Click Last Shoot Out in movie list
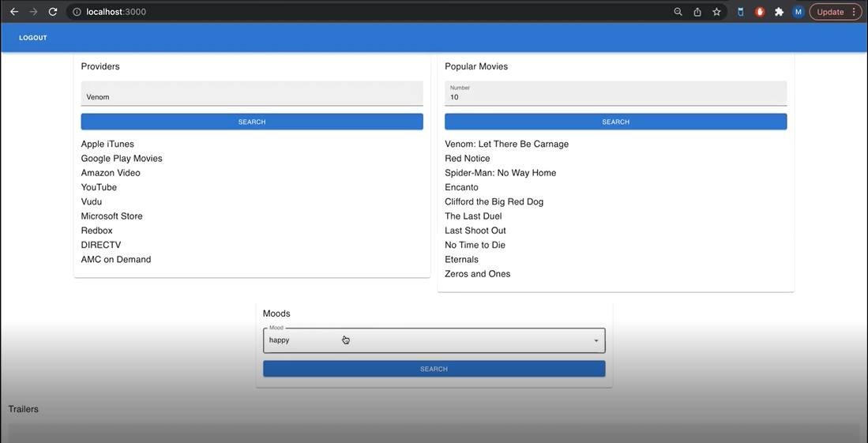Image resolution: width=868 pixels, height=443 pixels. pos(475,231)
